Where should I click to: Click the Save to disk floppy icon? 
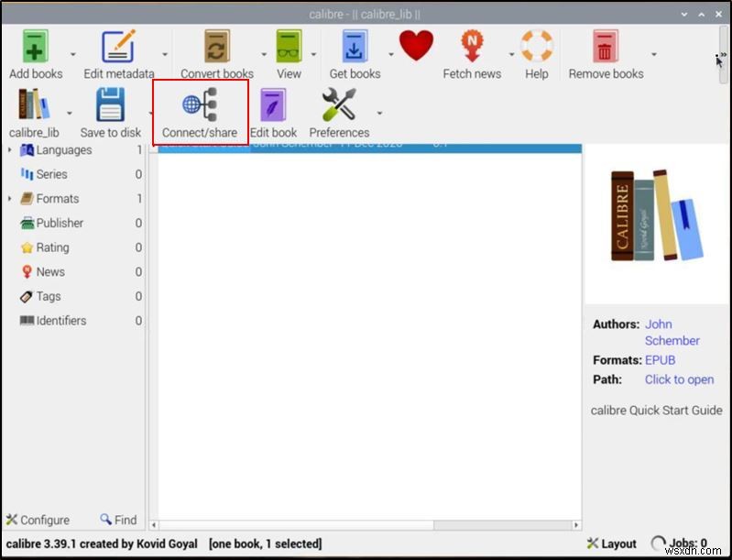[110, 104]
